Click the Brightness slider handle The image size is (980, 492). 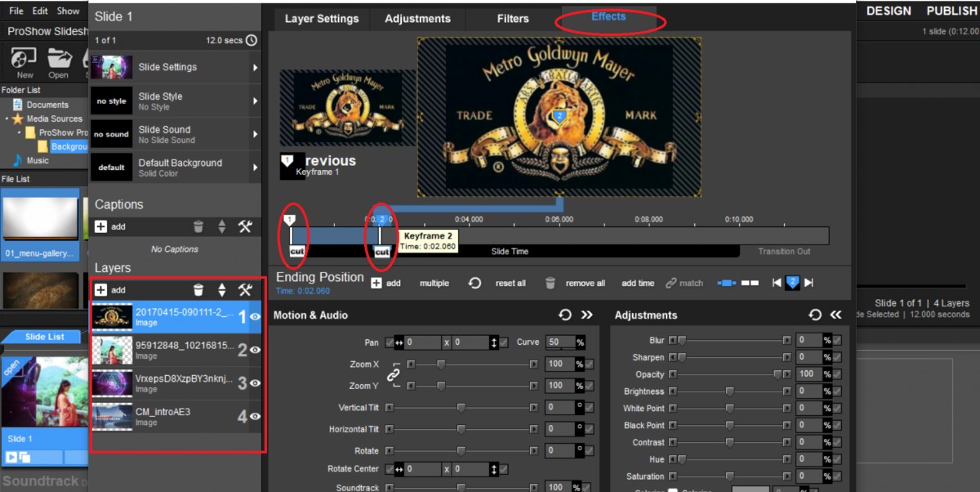(730, 391)
